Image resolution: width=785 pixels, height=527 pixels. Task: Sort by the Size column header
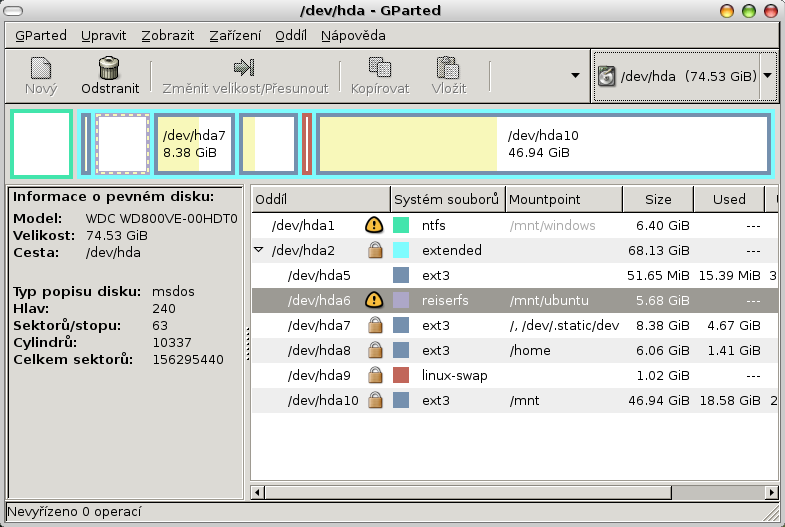coord(658,199)
